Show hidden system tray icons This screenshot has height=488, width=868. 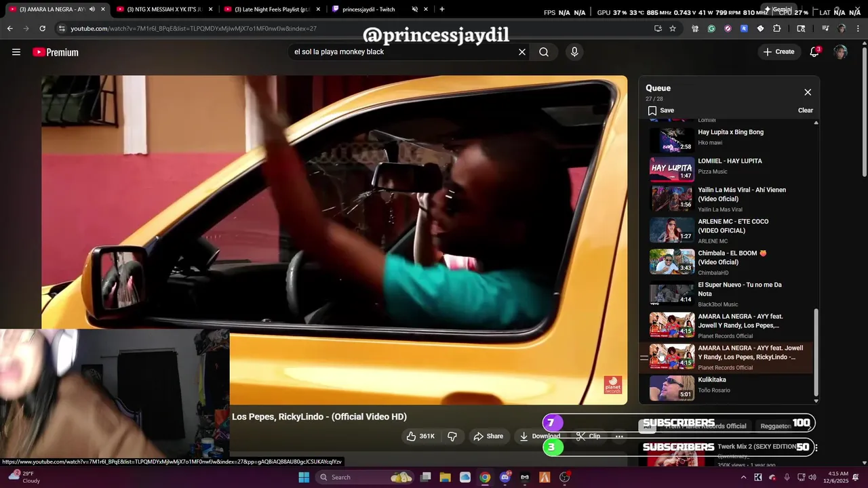pos(743,477)
